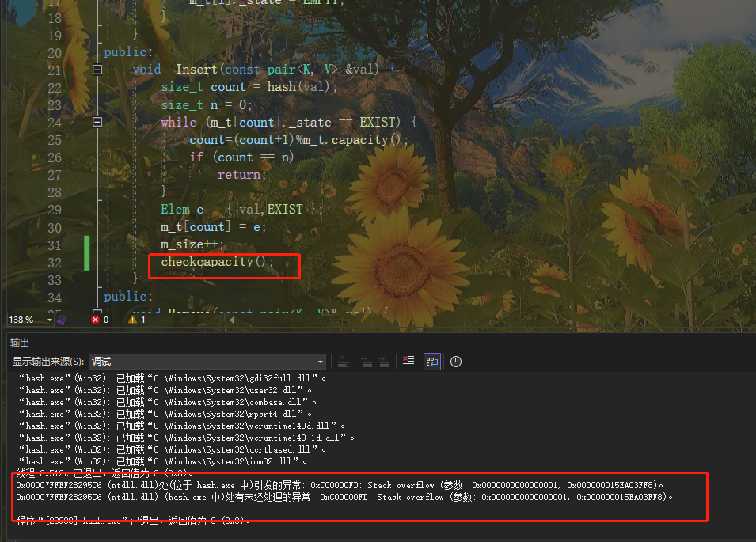
Task: Click the 显示输出来源(S) label
Action: 48,362
